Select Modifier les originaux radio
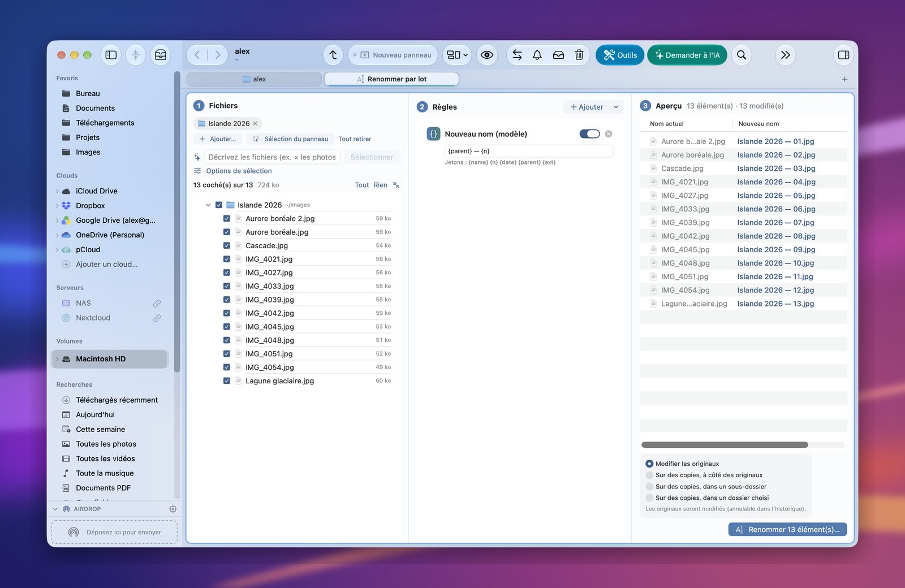The width and height of the screenshot is (905, 588). pos(649,464)
